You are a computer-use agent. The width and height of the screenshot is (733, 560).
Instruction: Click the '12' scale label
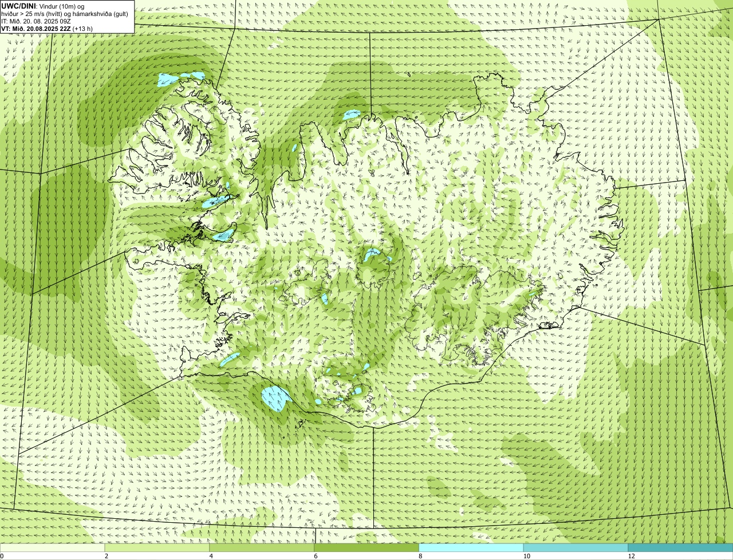(x=630, y=556)
